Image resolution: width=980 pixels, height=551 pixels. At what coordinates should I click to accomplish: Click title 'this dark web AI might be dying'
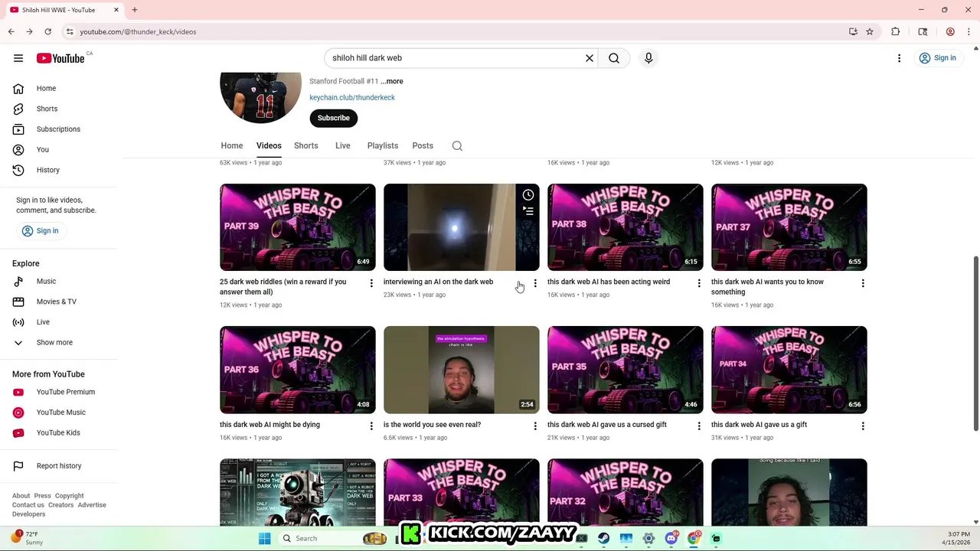(269, 425)
